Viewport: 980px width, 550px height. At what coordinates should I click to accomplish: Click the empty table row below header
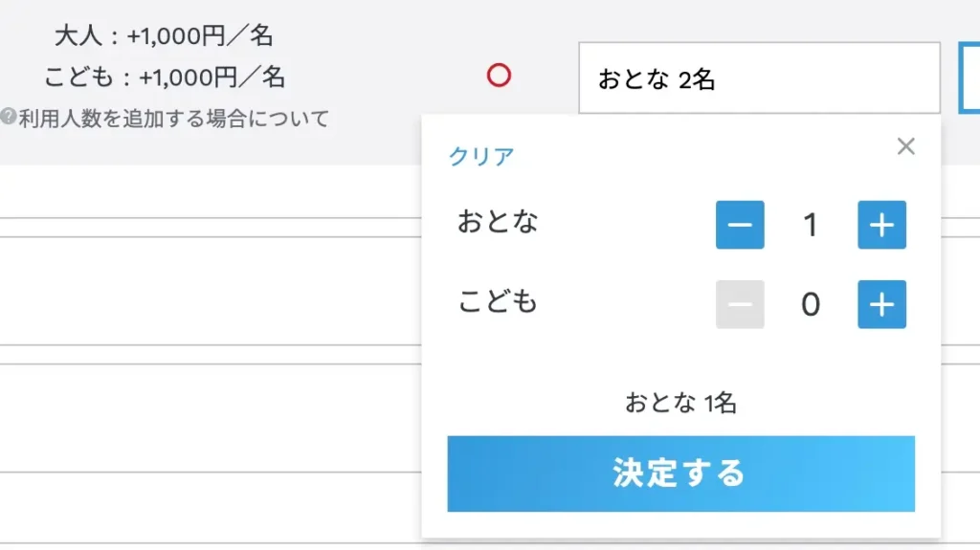click(x=211, y=191)
